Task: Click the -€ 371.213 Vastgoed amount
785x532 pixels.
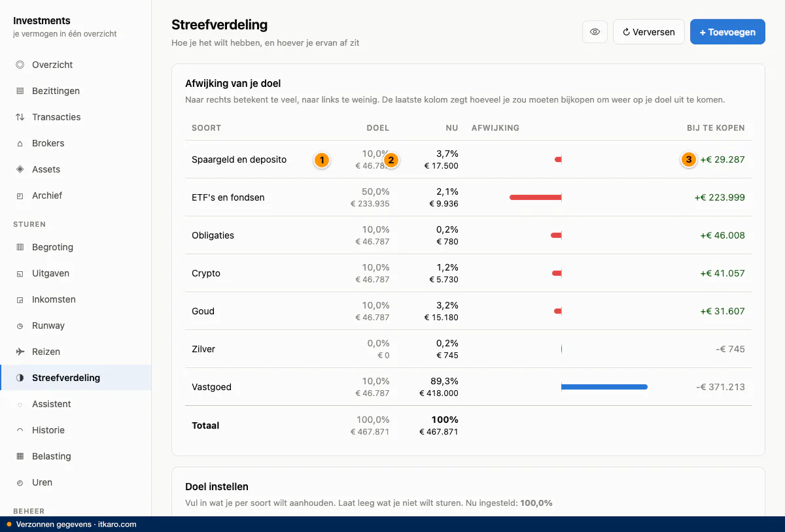Action: tap(720, 387)
